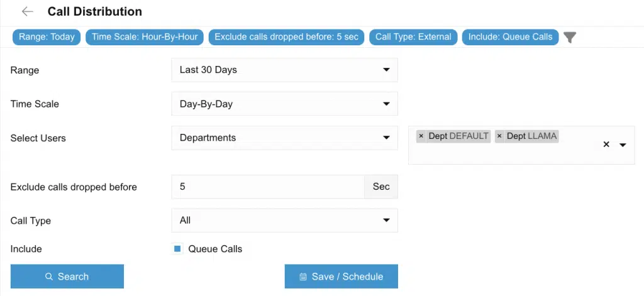Toggle the Queue Calls checkbox
Image resolution: width=644 pixels, height=296 pixels.
point(177,249)
